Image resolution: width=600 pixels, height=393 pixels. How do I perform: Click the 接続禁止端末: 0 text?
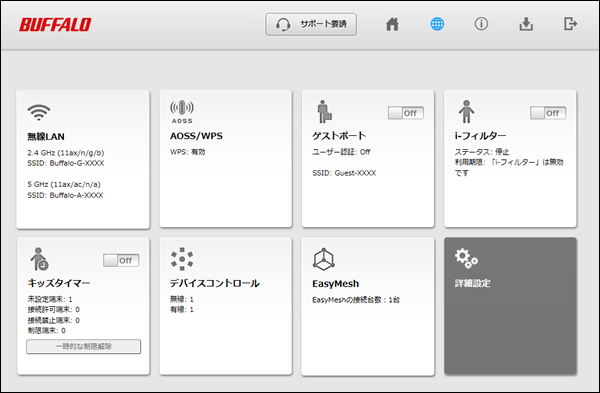tap(54, 320)
